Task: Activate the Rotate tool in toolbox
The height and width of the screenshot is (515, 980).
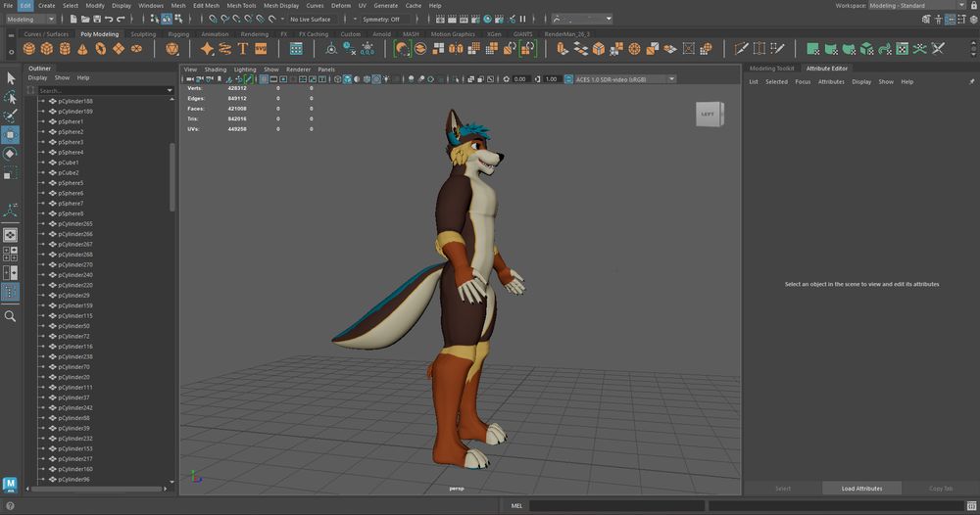Action: 11,154
